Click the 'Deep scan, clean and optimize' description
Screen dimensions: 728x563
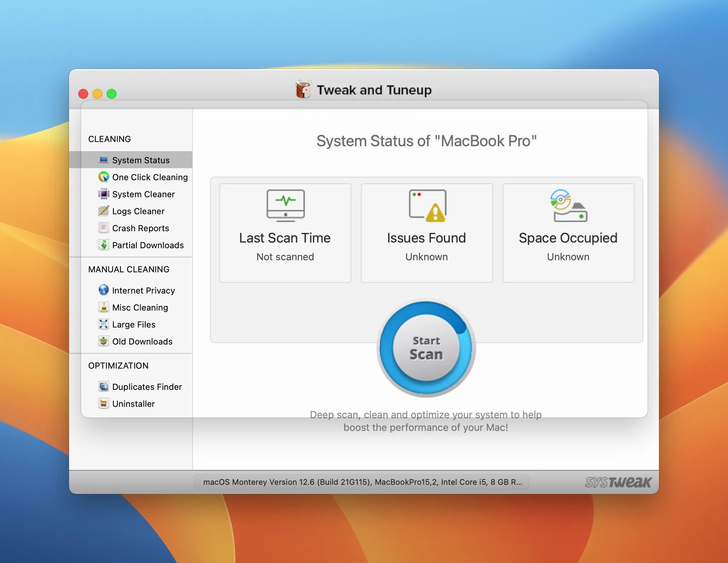click(x=426, y=421)
